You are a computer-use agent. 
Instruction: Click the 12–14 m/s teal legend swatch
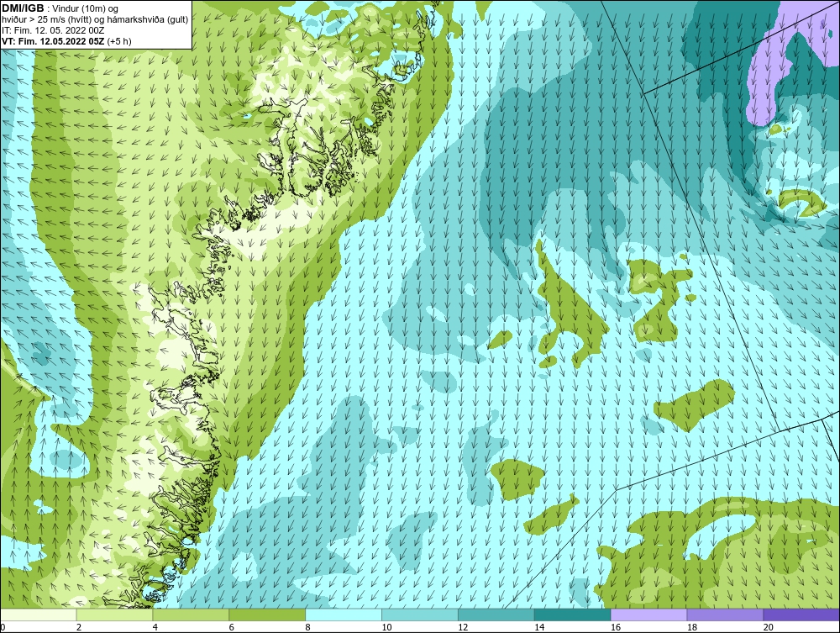click(x=496, y=615)
